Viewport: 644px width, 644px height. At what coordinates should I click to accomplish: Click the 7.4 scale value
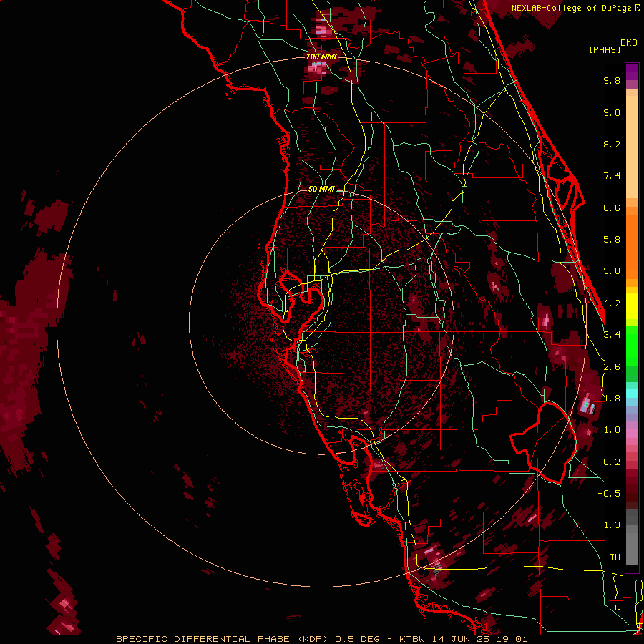(612, 176)
